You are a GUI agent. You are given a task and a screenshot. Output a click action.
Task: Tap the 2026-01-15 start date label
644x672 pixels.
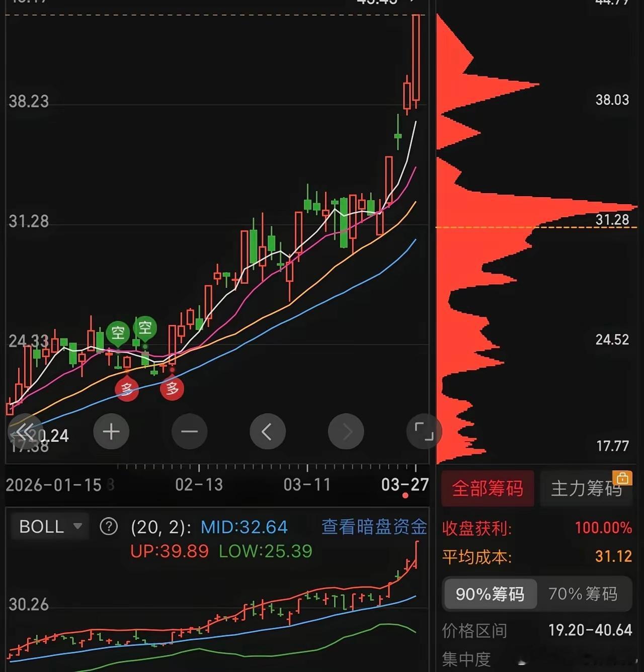pyautogui.click(x=54, y=485)
